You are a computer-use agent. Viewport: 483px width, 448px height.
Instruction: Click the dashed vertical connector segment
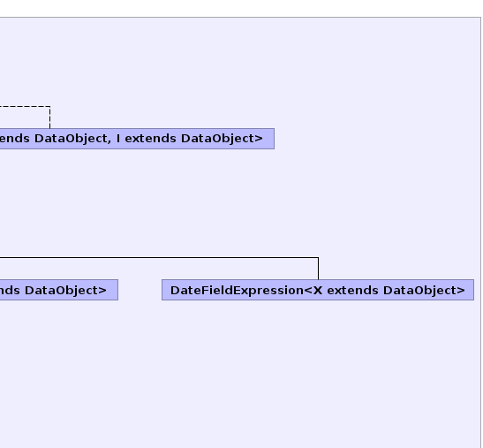50,118
